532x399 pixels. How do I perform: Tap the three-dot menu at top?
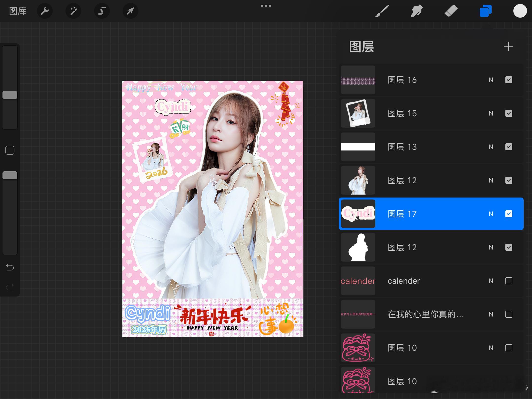click(266, 6)
